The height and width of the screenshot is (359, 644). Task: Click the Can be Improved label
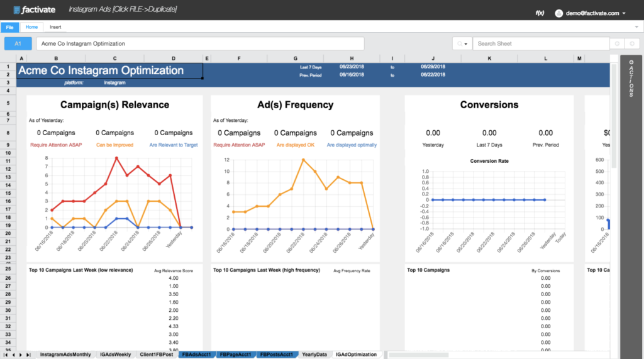[x=114, y=145]
